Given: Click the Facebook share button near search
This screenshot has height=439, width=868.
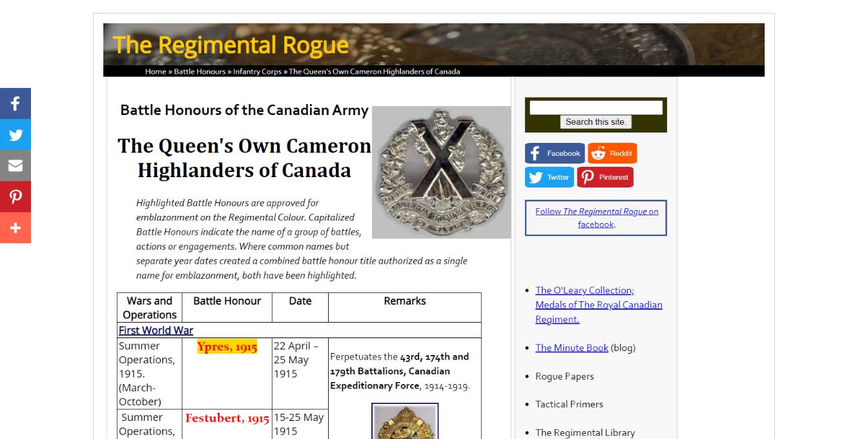Looking at the screenshot, I should point(555,153).
